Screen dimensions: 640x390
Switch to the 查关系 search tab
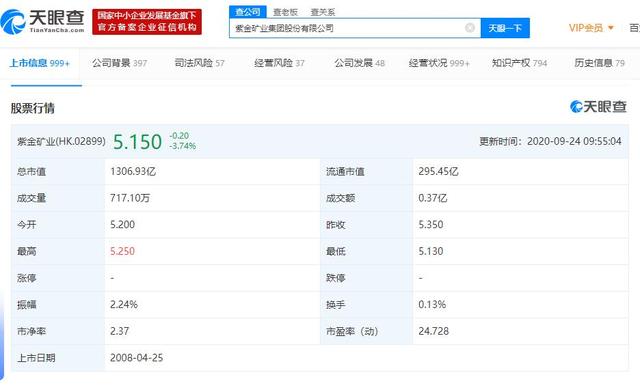point(322,12)
